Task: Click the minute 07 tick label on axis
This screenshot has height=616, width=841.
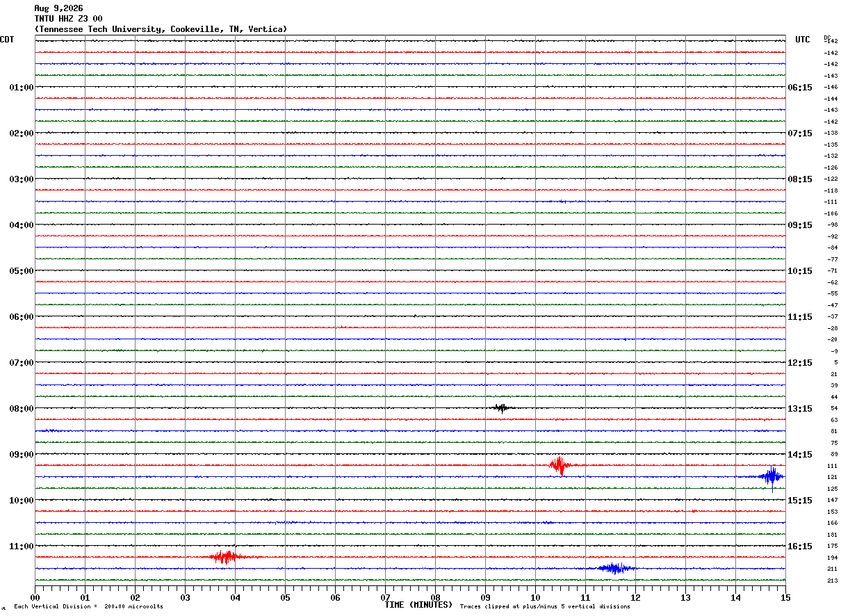Action: [385, 597]
